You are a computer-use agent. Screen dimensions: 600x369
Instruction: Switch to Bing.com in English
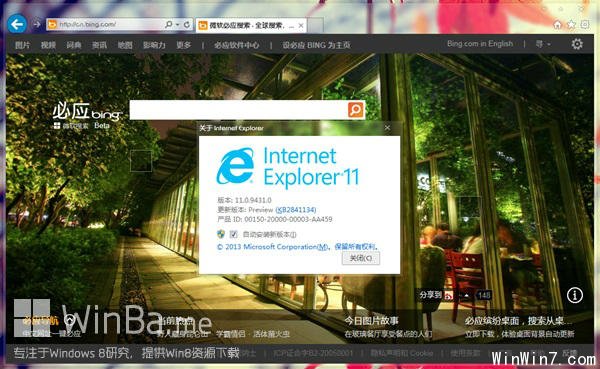coord(480,44)
